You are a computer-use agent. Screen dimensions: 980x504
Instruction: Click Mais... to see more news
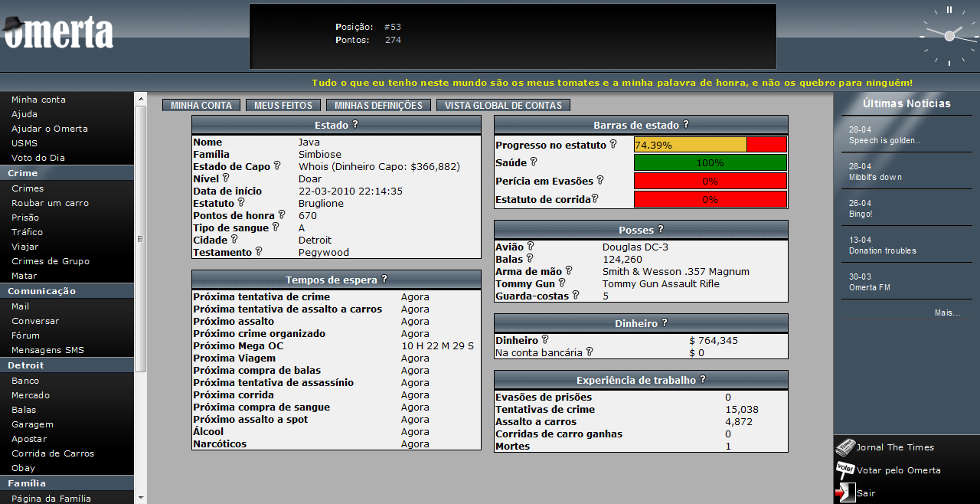coord(947,313)
